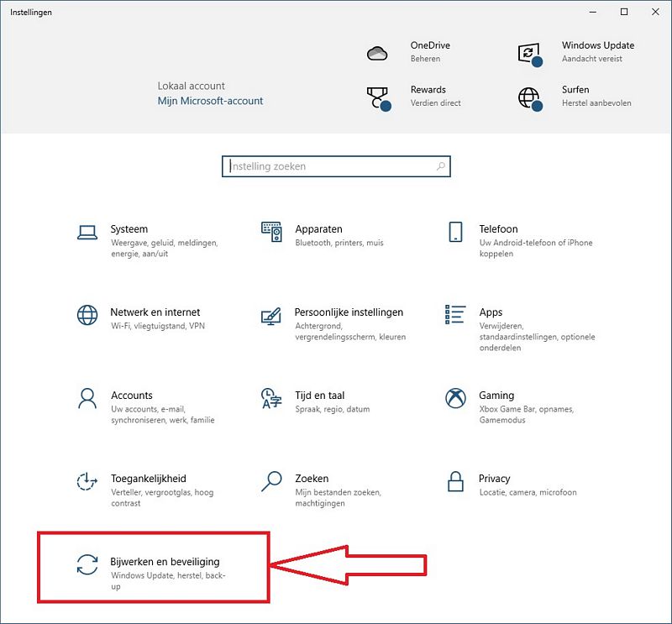
Task: Open the OneDrive cloud icon
Action: pyautogui.click(x=377, y=54)
